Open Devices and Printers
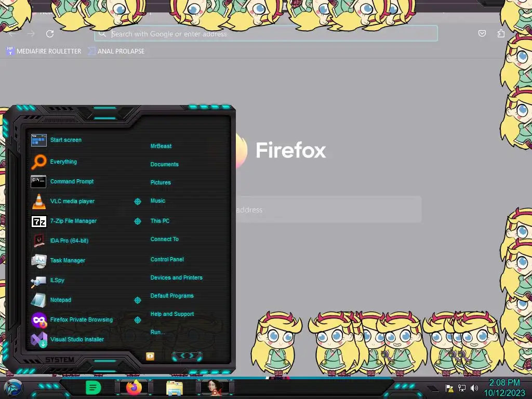 [x=177, y=277]
